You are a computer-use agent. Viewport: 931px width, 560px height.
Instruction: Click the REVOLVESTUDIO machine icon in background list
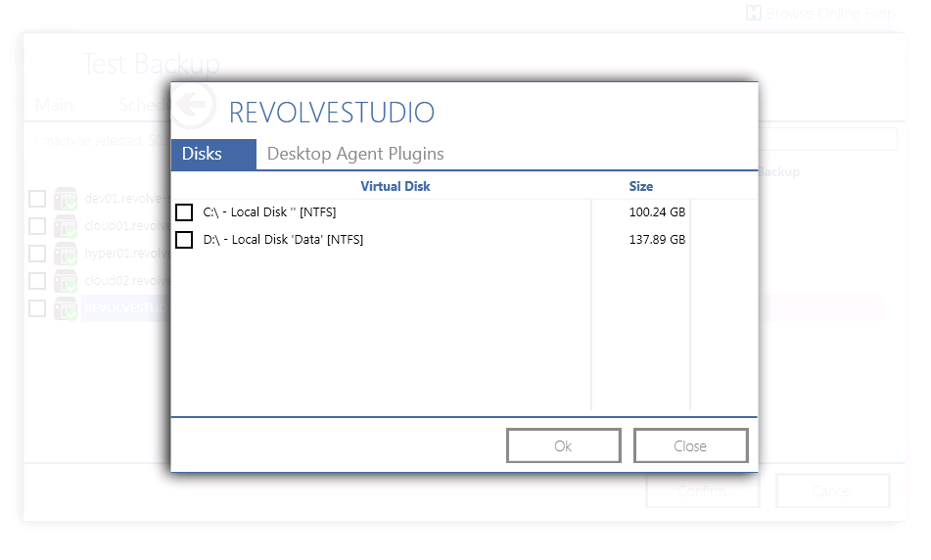pyautogui.click(x=66, y=308)
